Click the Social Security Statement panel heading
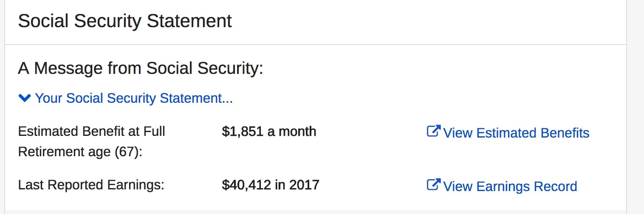 (x=125, y=21)
